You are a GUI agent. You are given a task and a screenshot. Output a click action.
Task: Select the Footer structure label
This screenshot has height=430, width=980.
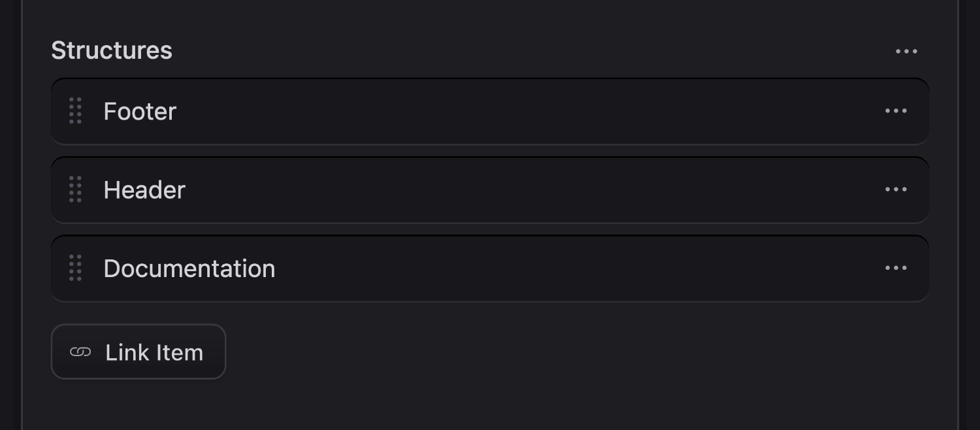tap(140, 112)
